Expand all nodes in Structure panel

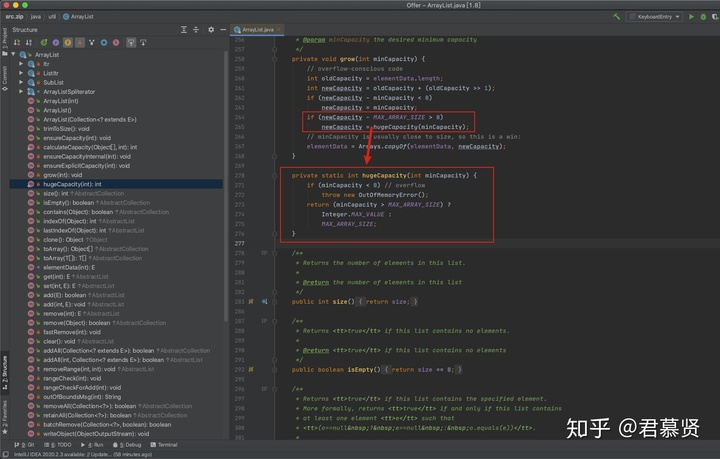point(184,29)
